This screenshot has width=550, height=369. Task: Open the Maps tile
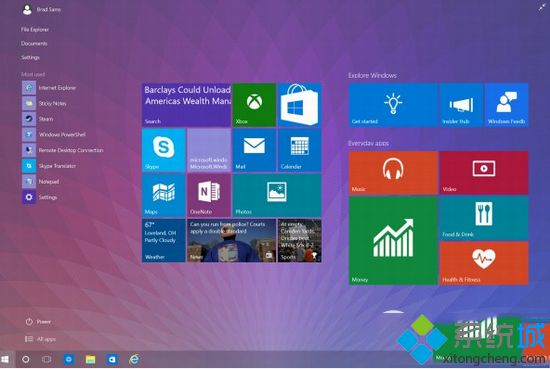(163, 195)
